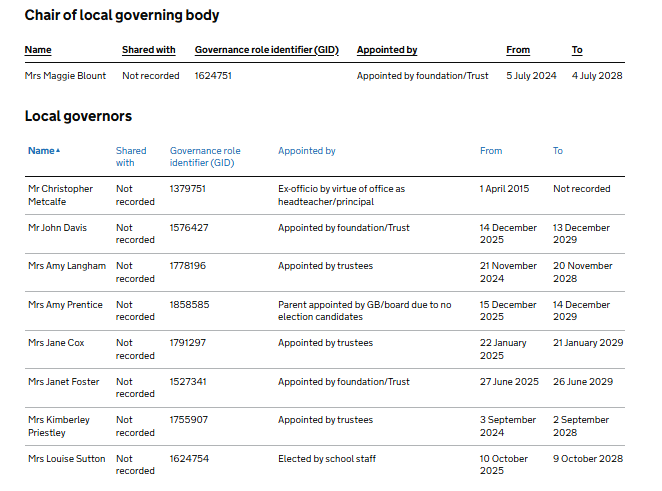Select Mrs Maggie Blount name cell
Screen dimensions: 662x491
pyautogui.click(x=64, y=76)
